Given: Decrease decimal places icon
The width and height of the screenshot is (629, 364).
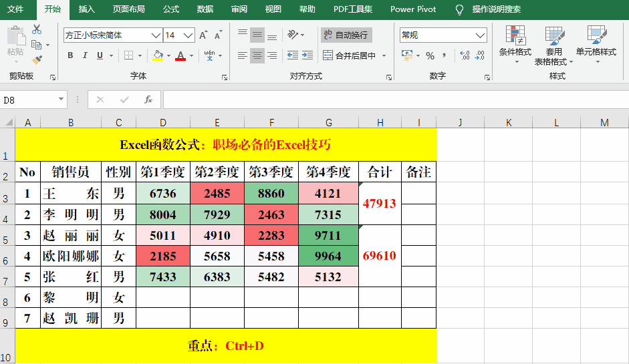Looking at the screenshot, I should point(479,55).
